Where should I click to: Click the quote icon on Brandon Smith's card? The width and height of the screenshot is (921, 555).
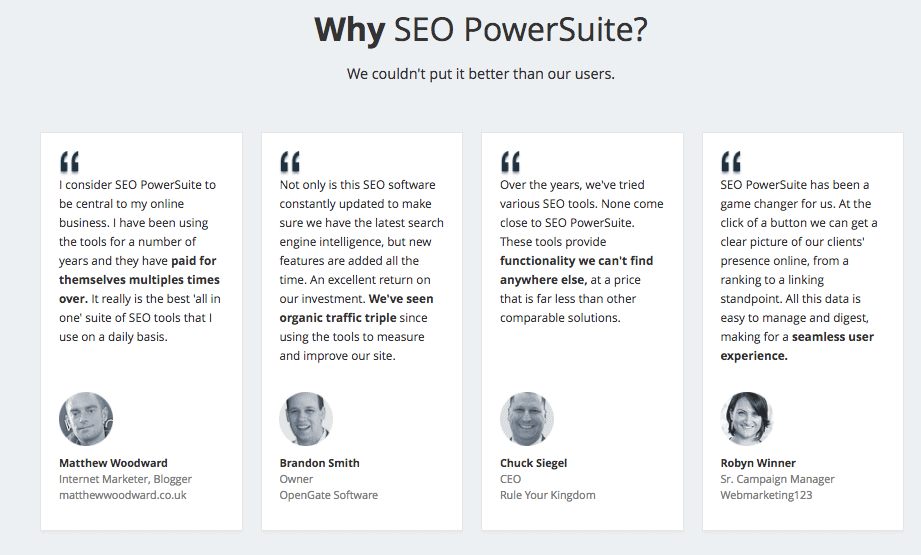click(290, 162)
